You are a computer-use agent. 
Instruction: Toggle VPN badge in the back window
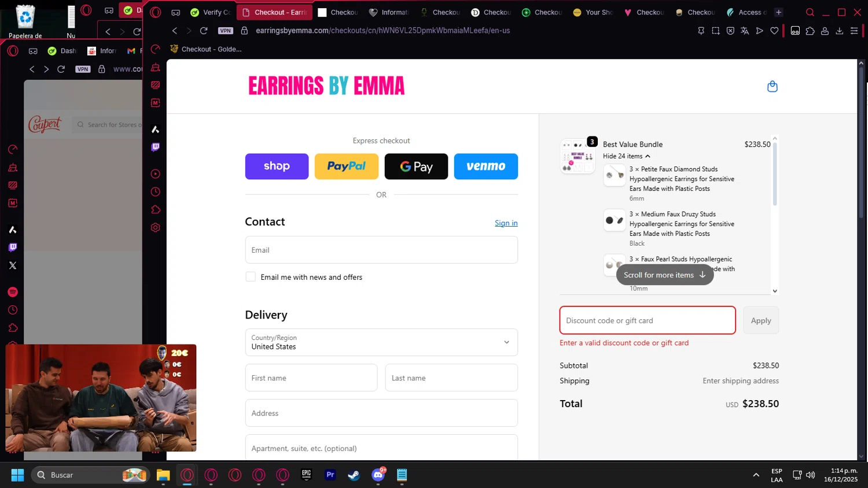(x=83, y=69)
